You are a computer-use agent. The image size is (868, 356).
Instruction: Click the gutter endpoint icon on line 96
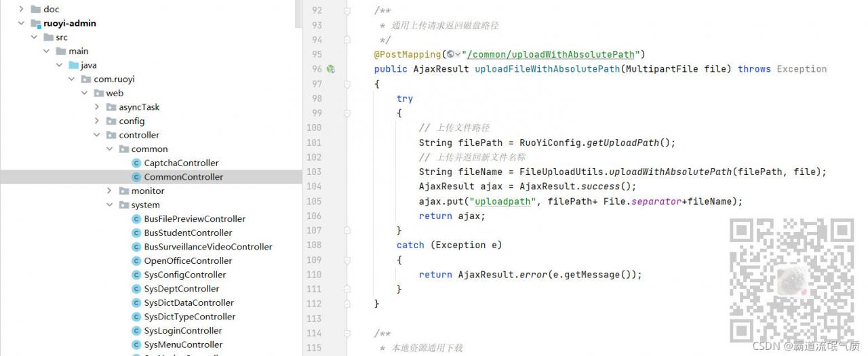331,68
